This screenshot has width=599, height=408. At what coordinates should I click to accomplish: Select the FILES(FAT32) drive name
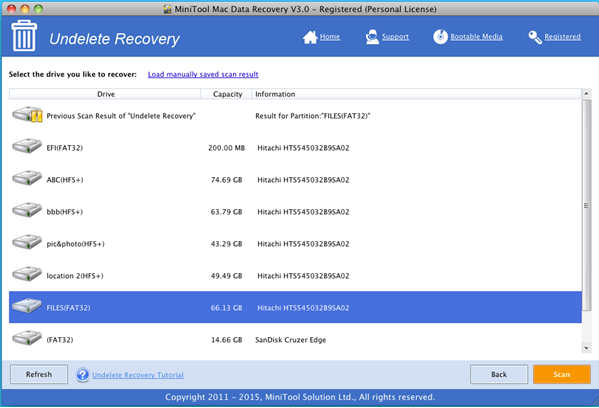click(68, 308)
